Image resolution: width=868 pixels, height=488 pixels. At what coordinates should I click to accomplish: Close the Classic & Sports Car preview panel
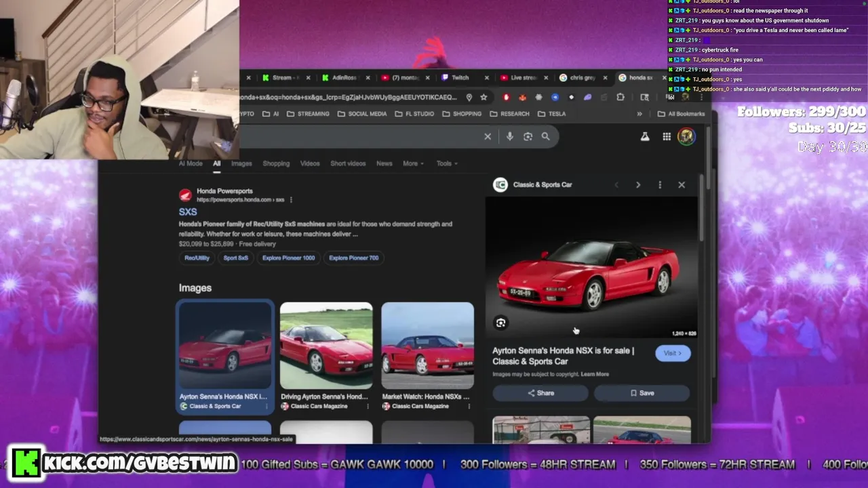tap(682, 184)
